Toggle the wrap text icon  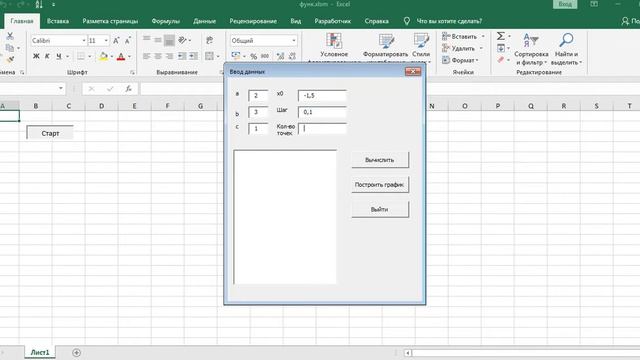tap(209, 40)
